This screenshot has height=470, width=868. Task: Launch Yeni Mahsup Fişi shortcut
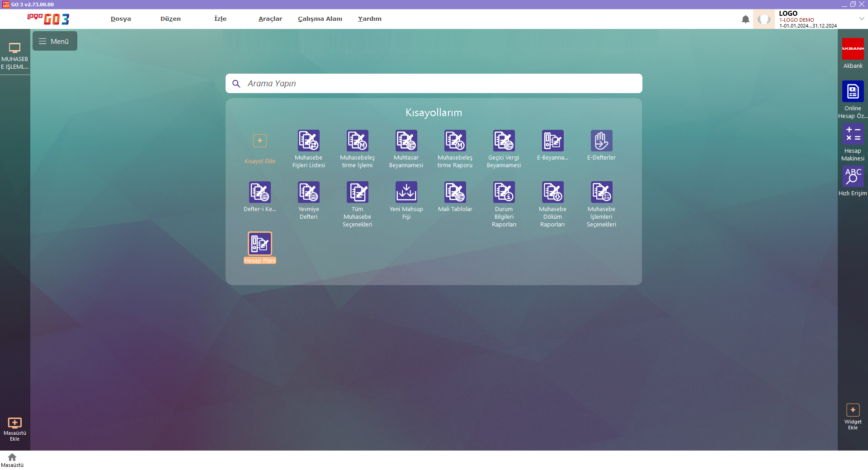tap(406, 193)
